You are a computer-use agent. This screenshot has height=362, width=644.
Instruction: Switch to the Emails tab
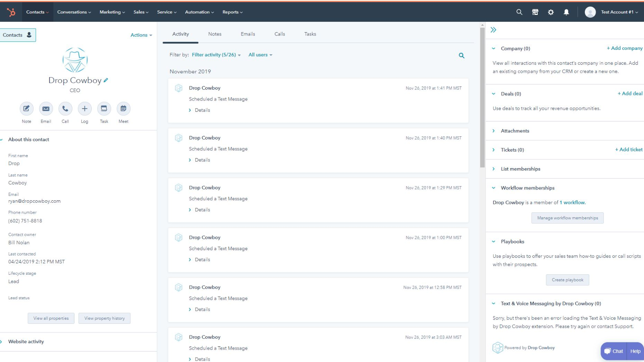248,34
